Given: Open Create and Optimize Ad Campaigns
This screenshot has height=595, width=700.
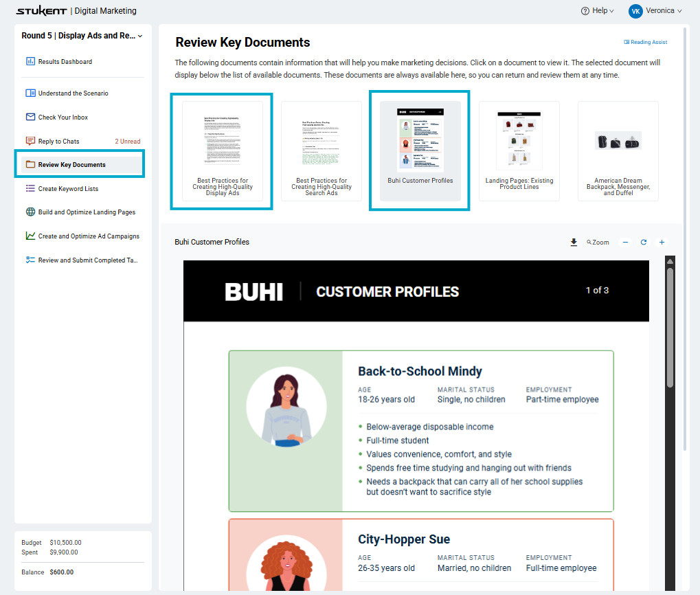Looking at the screenshot, I should coord(89,236).
